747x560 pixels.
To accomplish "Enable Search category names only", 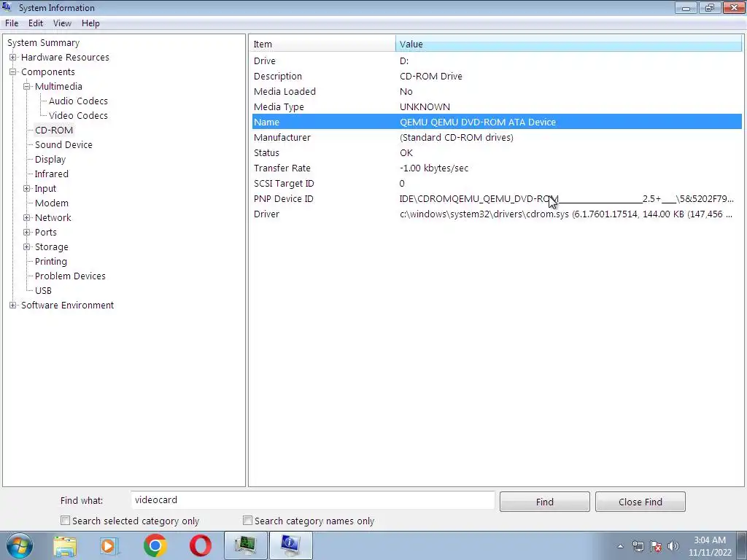I will 247,521.
